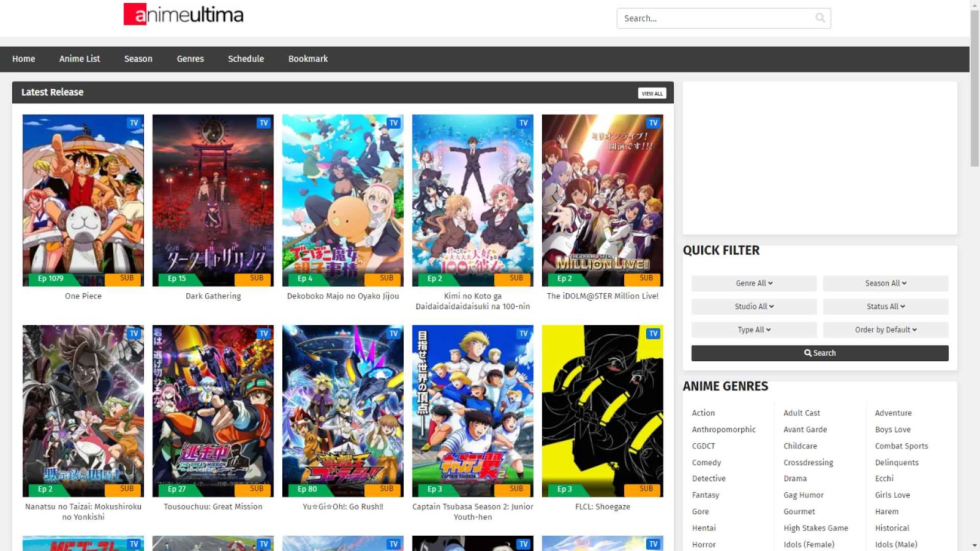This screenshot has height=551, width=980.
Task: Expand the Genre All dropdown
Action: pyautogui.click(x=754, y=283)
